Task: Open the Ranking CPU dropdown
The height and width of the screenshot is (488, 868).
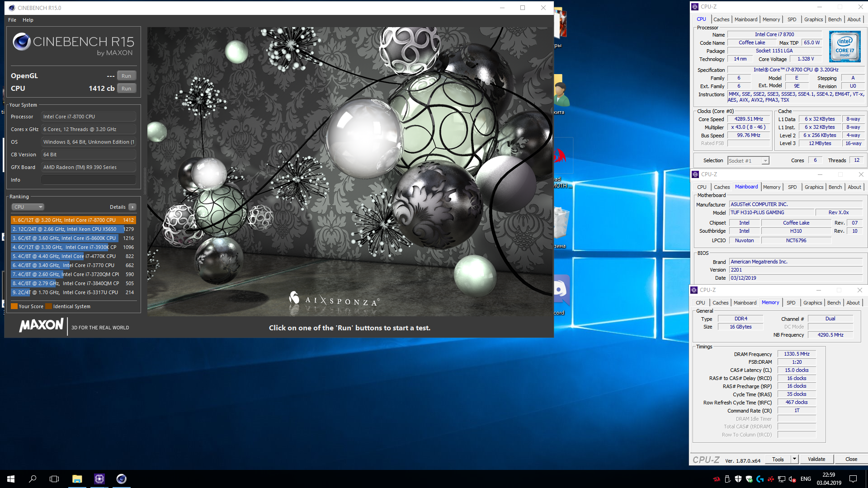Action: (28, 207)
